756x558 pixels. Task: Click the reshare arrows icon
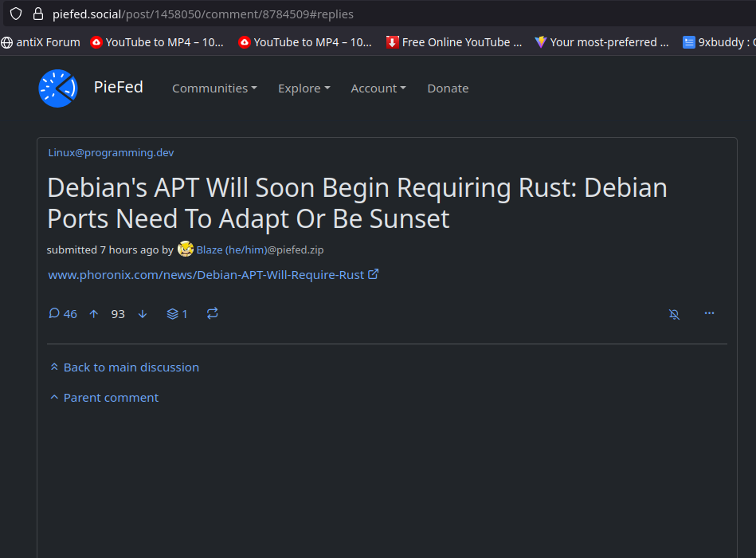[212, 314]
